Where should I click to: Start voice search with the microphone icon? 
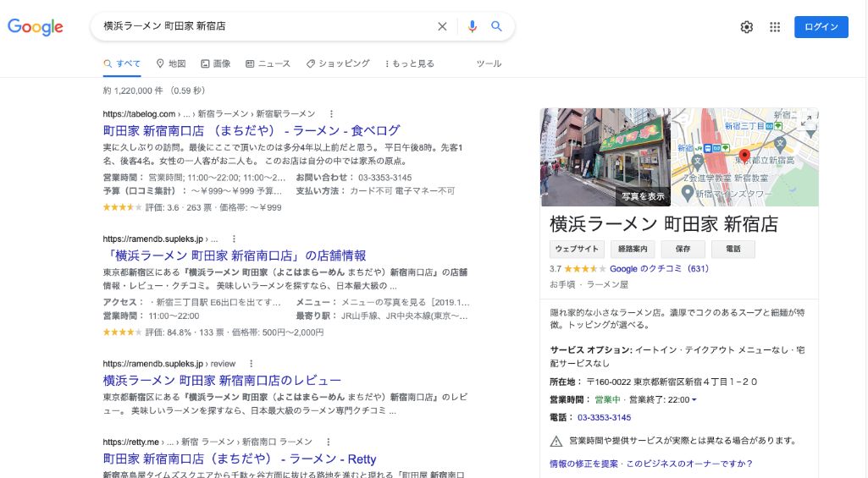pos(472,26)
